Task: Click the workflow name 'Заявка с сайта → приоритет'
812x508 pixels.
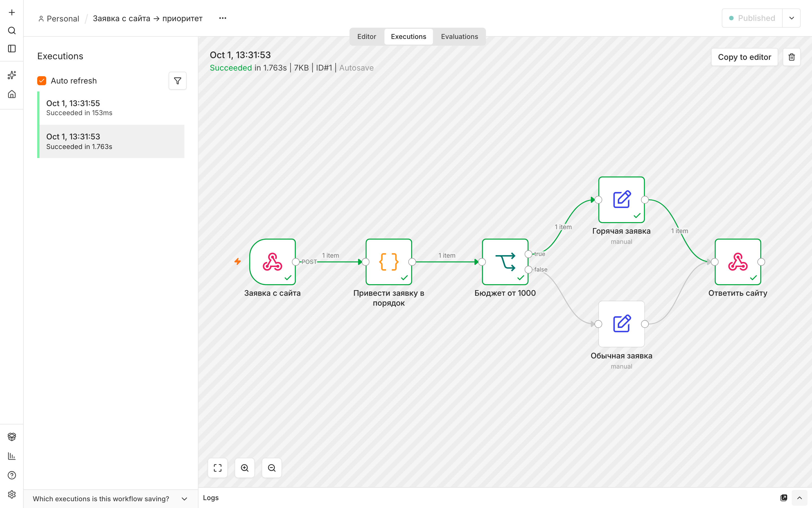Action: click(148, 18)
